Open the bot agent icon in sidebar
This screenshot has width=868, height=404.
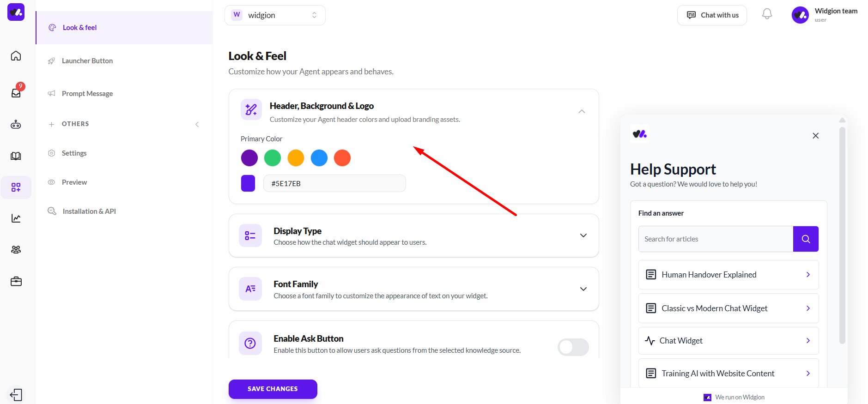point(16,124)
